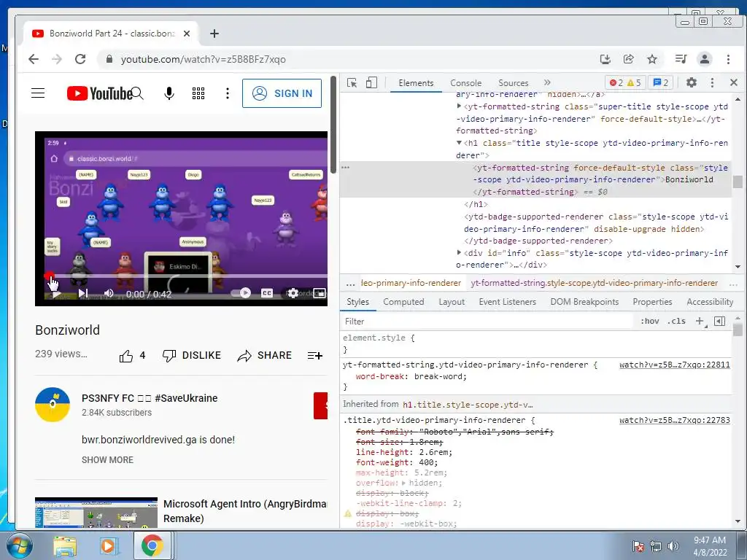Viewport: 747px width, 560px height.
Task: Show more DevTools tabs chevron
Action: pyautogui.click(x=547, y=82)
